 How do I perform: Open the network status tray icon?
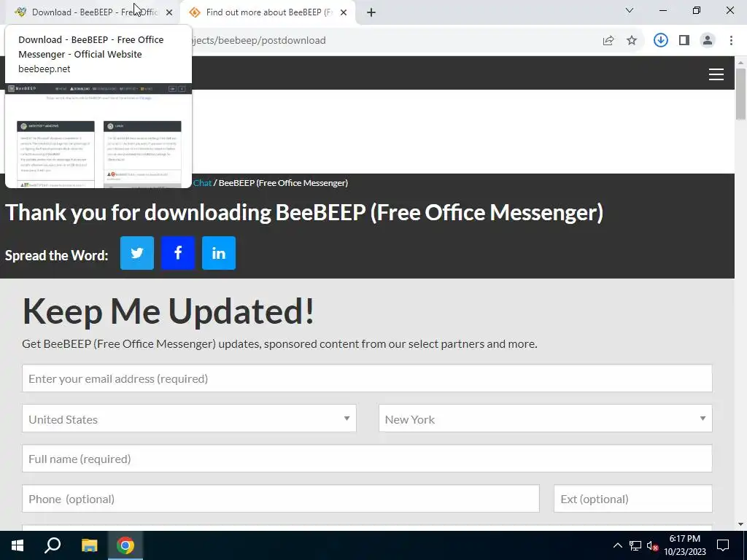[x=635, y=545]
